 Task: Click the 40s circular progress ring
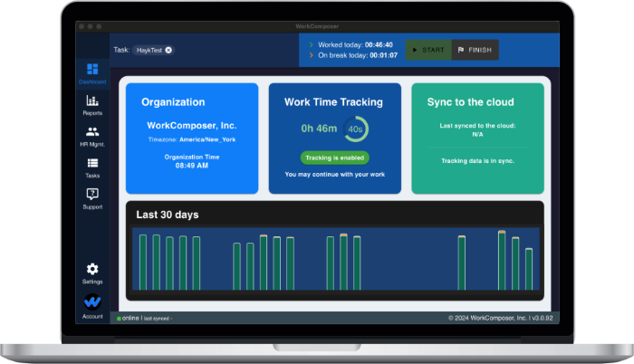[x=355, y=129]
